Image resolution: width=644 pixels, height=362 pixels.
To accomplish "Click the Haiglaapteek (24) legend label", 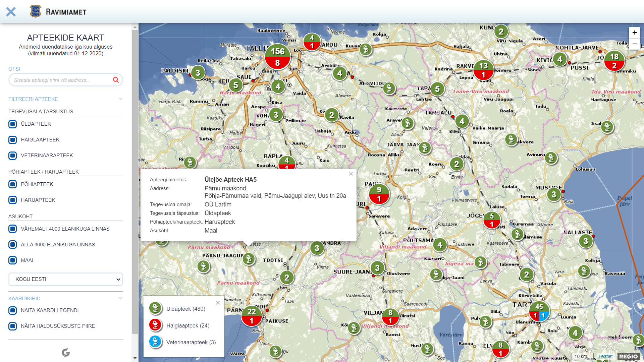I will point(188,325).
